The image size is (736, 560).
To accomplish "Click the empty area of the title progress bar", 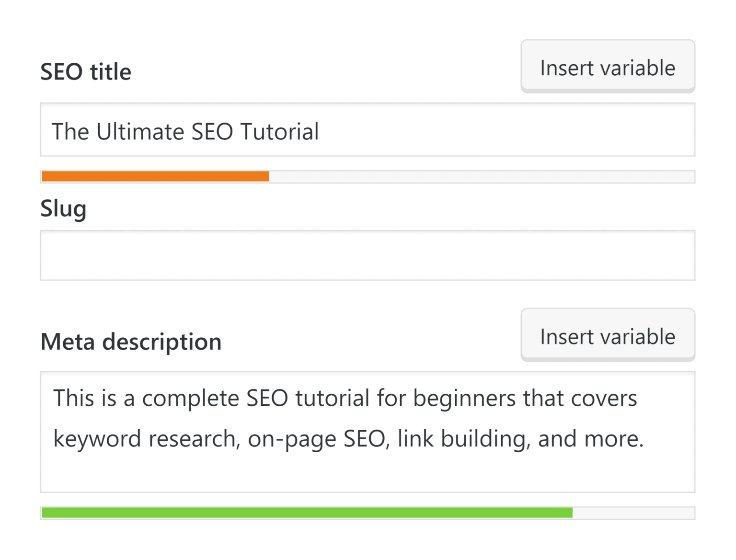I will 479,176.
